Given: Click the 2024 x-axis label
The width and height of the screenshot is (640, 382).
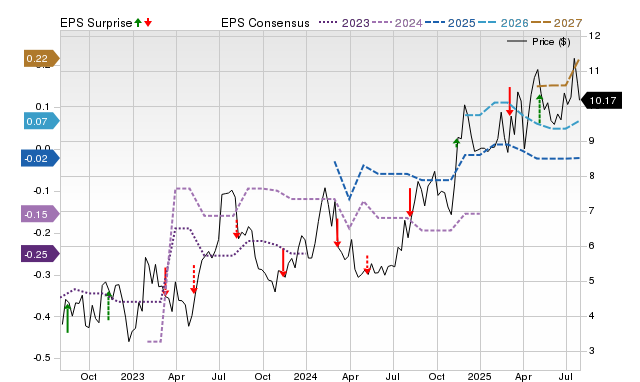Looking at the screenshot, I should [x=305, y=376].
